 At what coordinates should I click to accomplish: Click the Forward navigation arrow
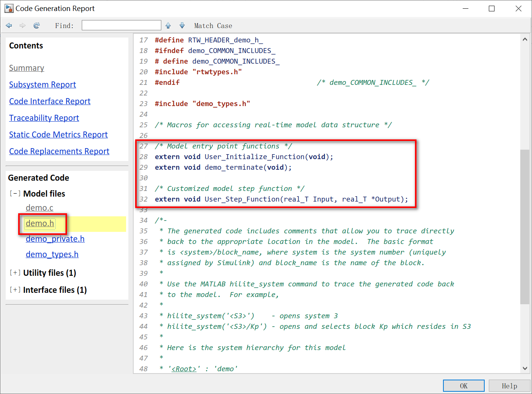pyautogui.click(x=23, y=25)
